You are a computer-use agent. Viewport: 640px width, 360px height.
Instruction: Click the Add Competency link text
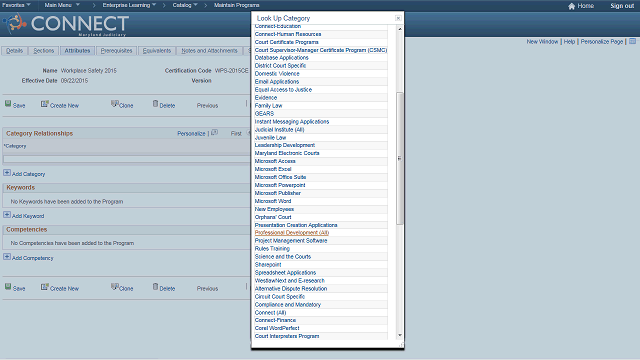point(33,258)
